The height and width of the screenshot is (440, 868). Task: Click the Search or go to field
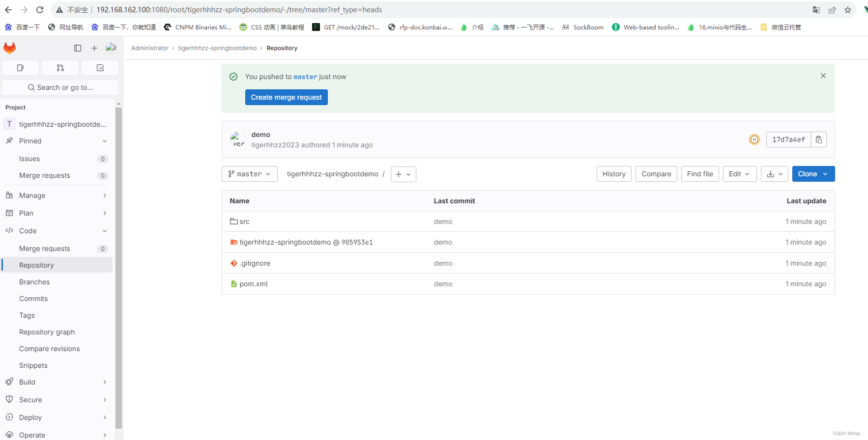click(60, 87)
